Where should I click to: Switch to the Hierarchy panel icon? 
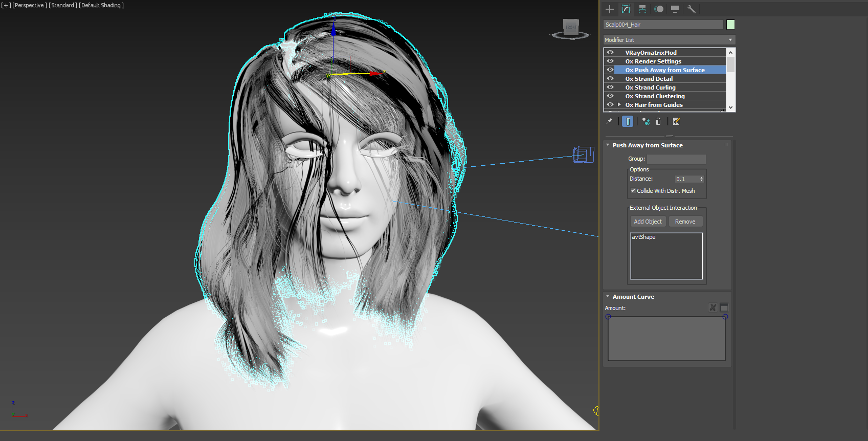[642, 9]
